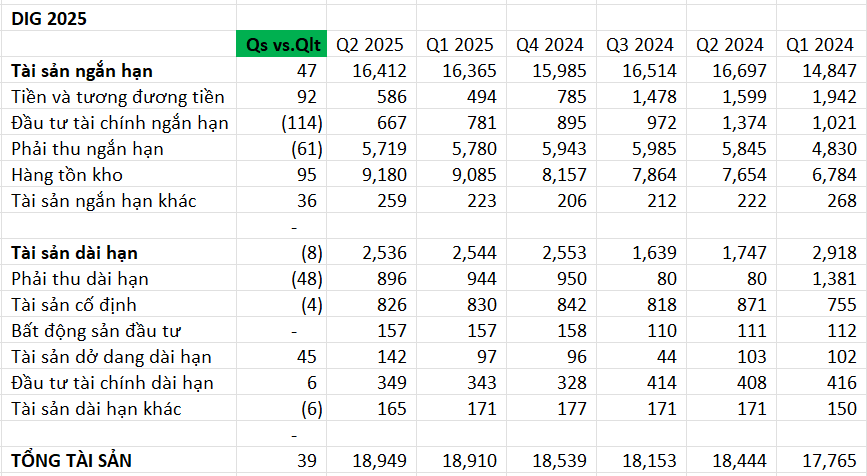Image resolution: width=867 pixels, height=476 pixels.
Task: Click the Đầu tư tài chính dài hạn label
Action: click(x=112, y=383)
